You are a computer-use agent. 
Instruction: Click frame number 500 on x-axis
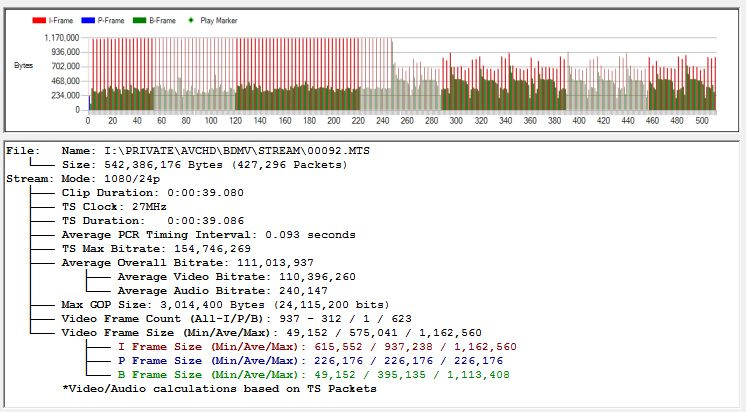click(702, 121)
